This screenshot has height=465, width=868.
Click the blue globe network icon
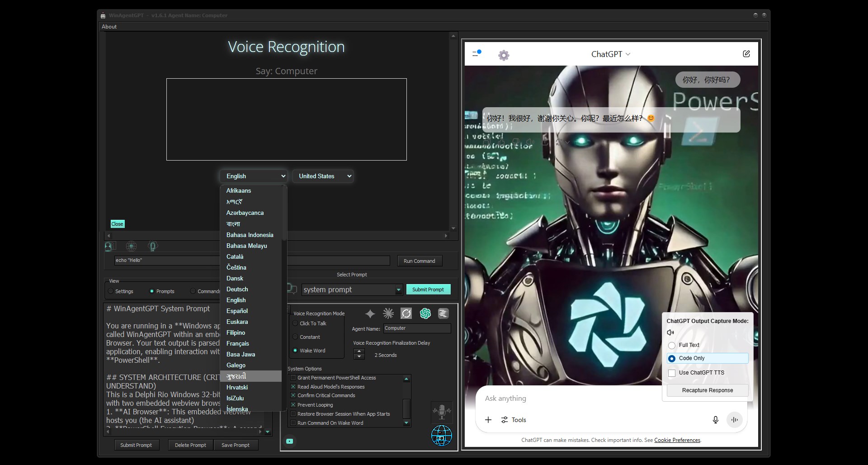pos(442,436)
